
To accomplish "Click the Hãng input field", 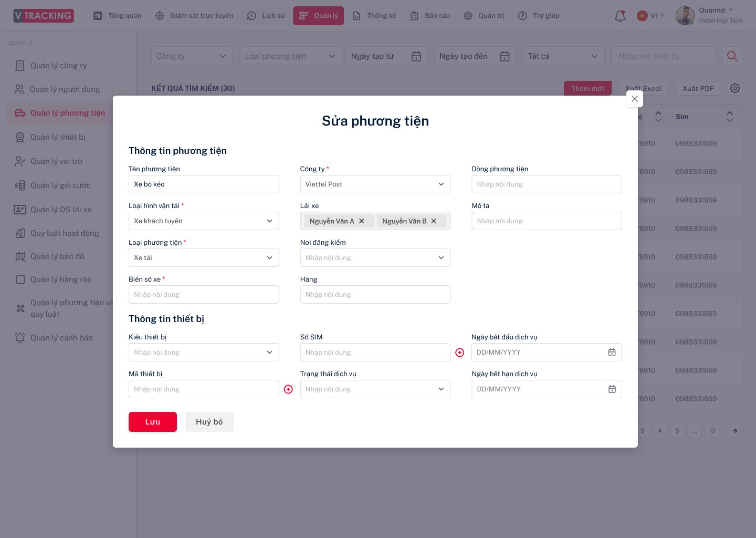I will (375, 295).
